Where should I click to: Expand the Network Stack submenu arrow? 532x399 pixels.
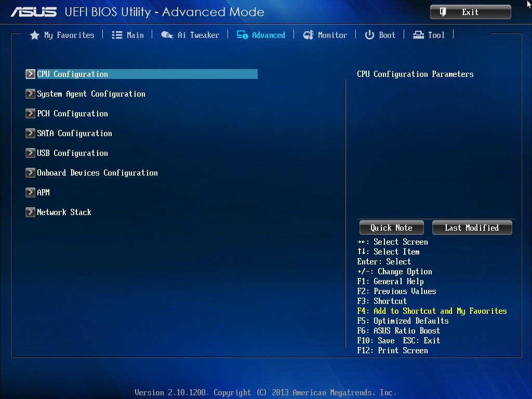30,212
